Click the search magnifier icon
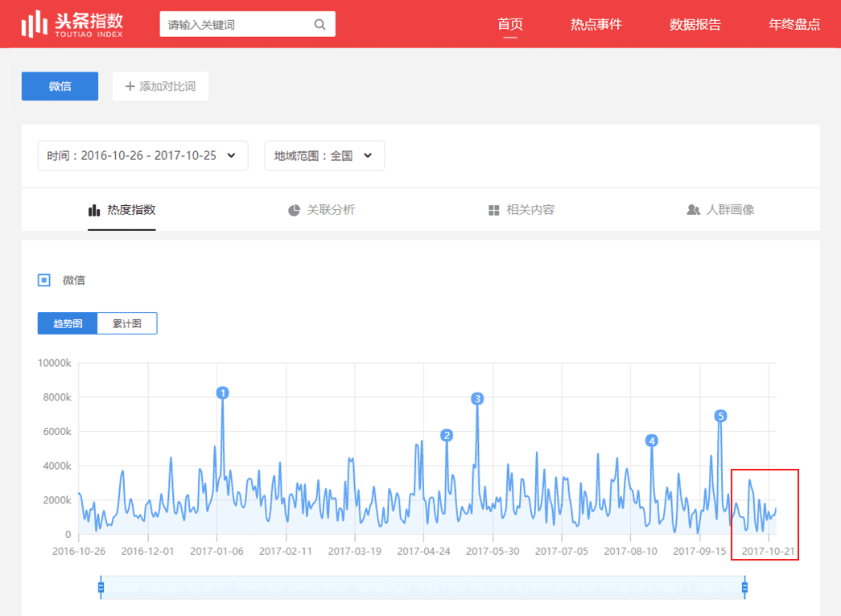 point(319,25)
